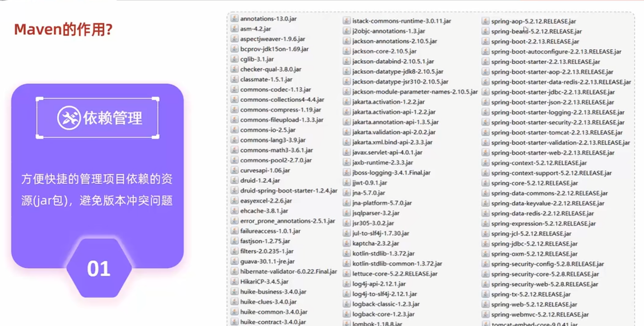Select file druid-spring-boot-starter-1.2.4.jar
Screen dimensions: 644x326
(x=289, y=190)
